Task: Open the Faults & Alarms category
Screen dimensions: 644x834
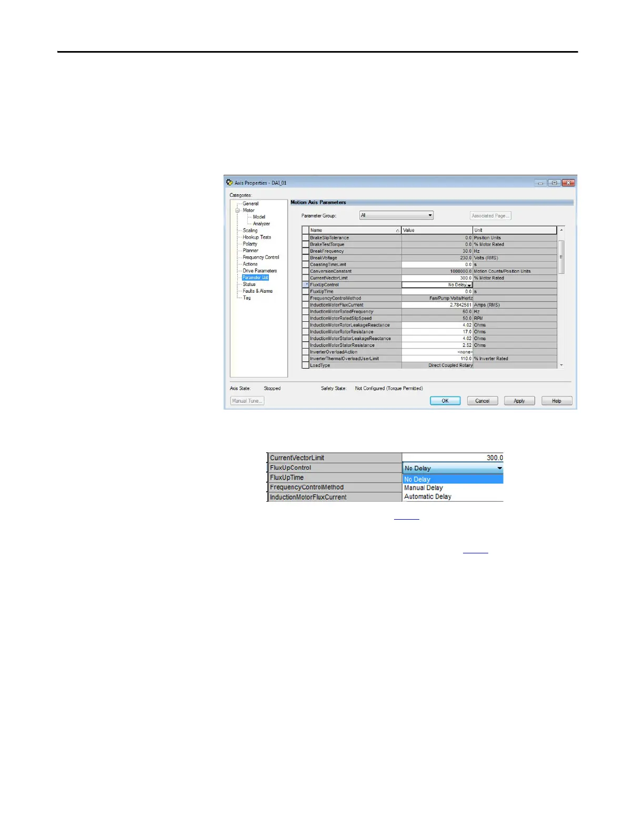Action: coord(258,291)
